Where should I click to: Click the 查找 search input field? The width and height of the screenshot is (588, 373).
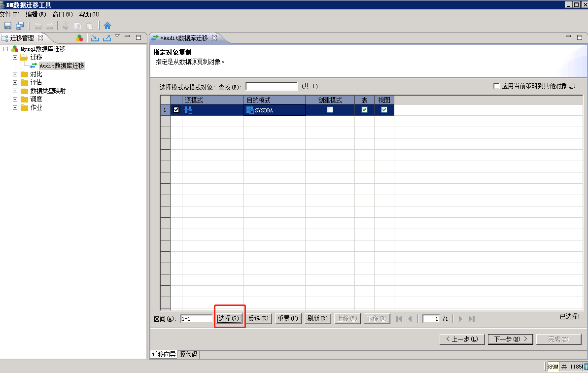pos(271,86)
